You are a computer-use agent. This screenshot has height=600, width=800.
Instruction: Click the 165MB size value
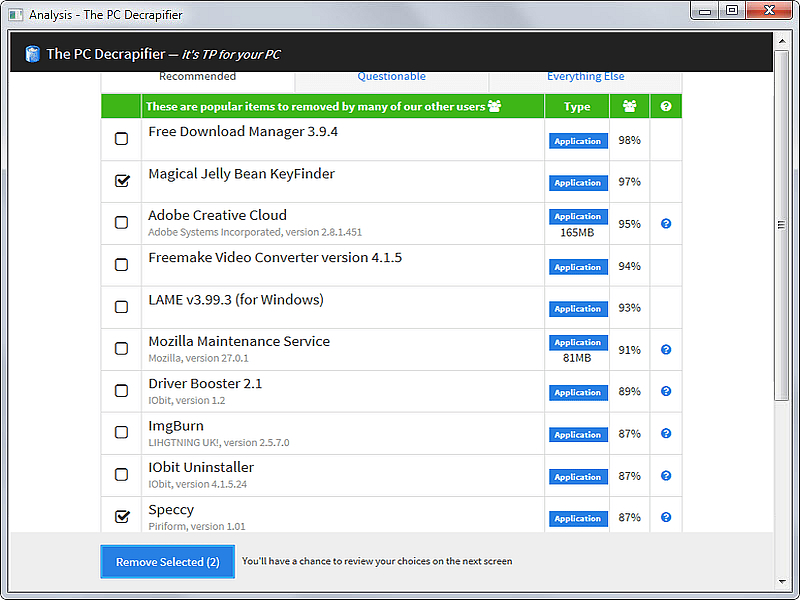577,233
